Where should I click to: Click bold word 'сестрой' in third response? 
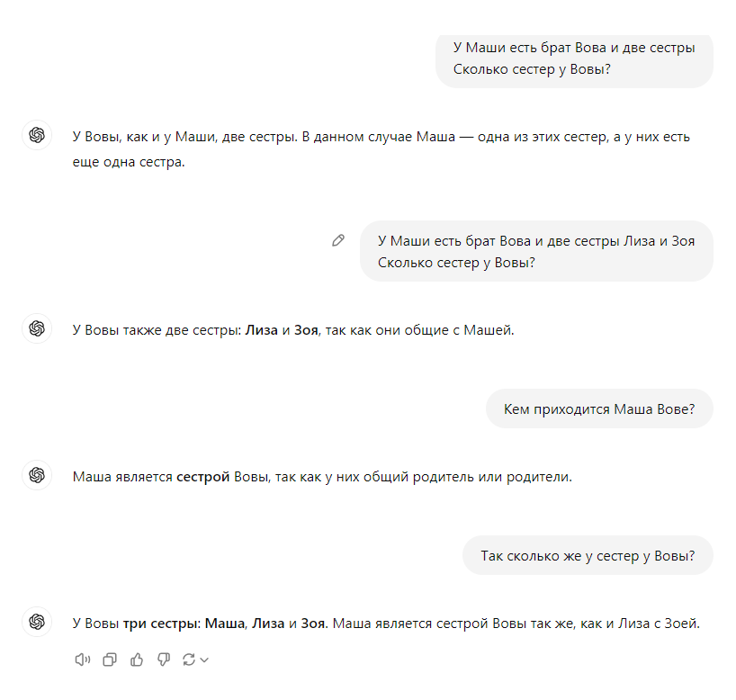pos(202,477)
